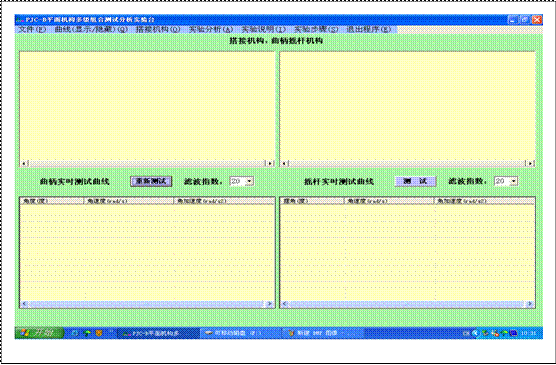Click the system tray clock
Screen dimensions: 556x365
coord(529,333)
